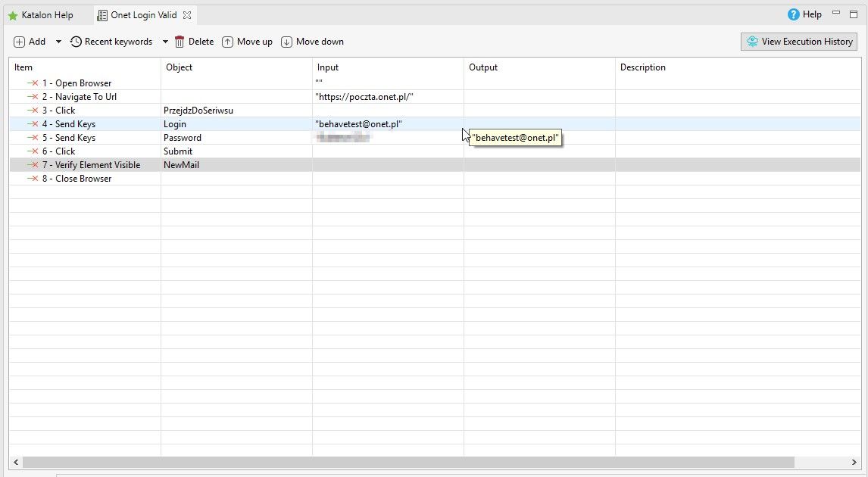Click the Move down arrow icon
868x477 pixels.
pos(286,42)
